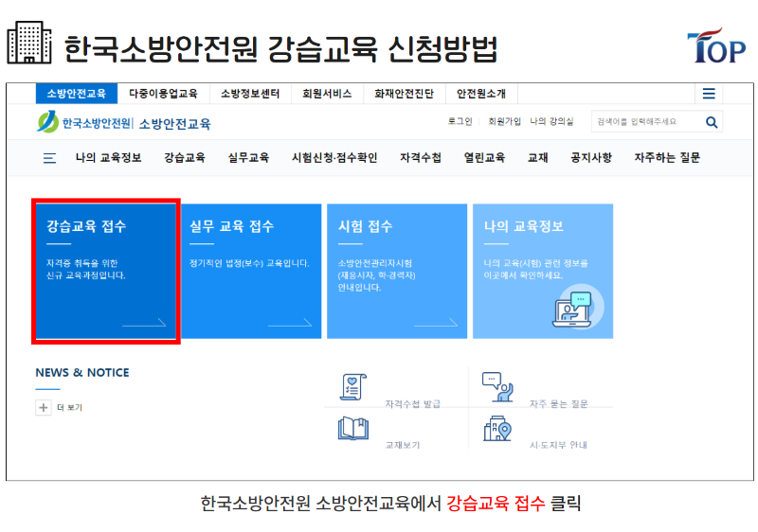Click the 자격수첩 발급 text link

[x=413, y=404]
